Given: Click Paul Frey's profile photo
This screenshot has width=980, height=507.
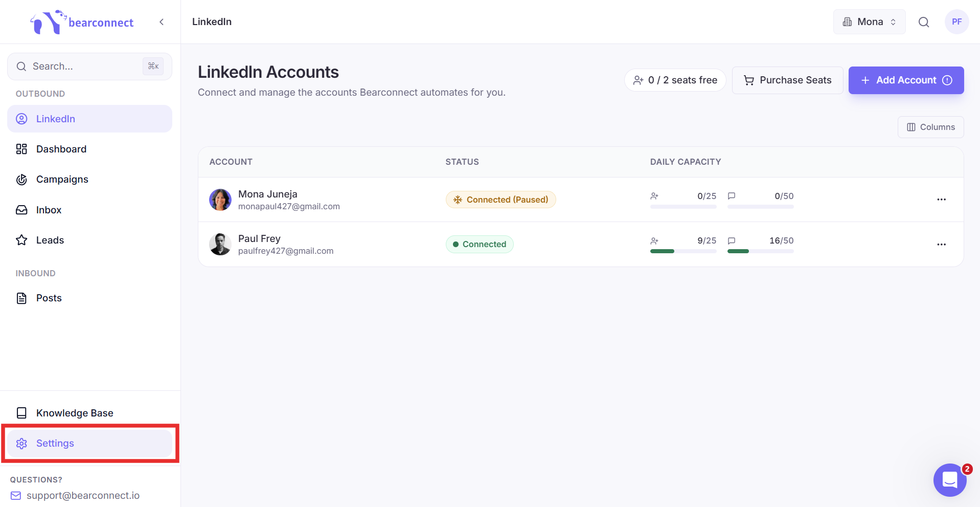Looking at the screenshot, I should click(220, 244).
